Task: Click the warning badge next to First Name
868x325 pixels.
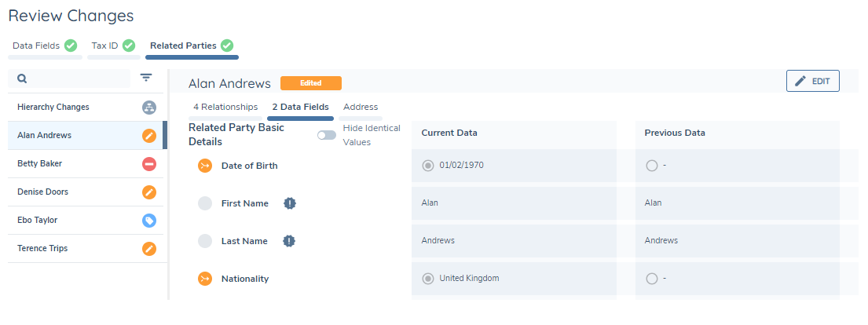Action: pos(289,203)
